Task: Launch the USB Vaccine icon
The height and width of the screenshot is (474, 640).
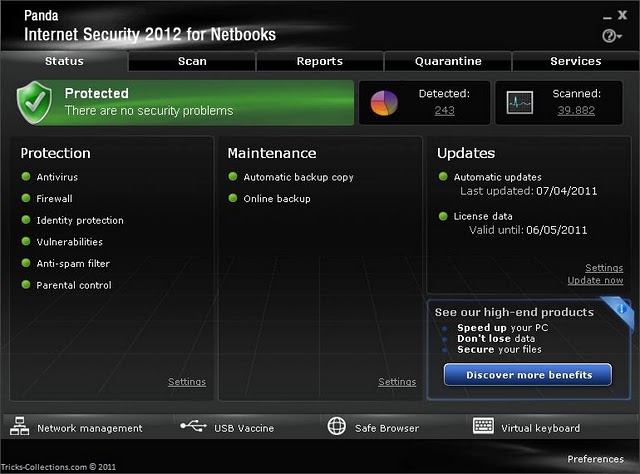Action: (x=193, y=427)
